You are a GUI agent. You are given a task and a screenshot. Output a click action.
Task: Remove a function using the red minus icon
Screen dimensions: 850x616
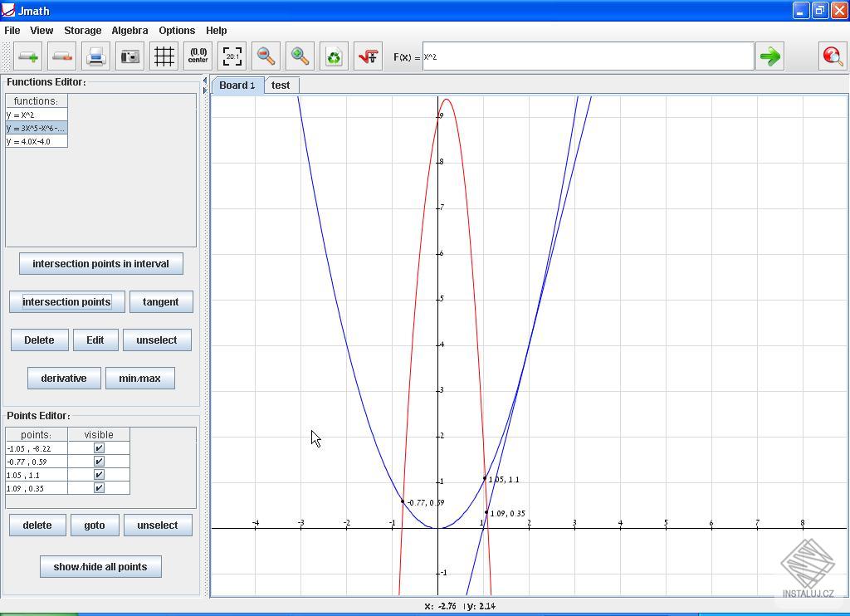[x=61, y=56]
